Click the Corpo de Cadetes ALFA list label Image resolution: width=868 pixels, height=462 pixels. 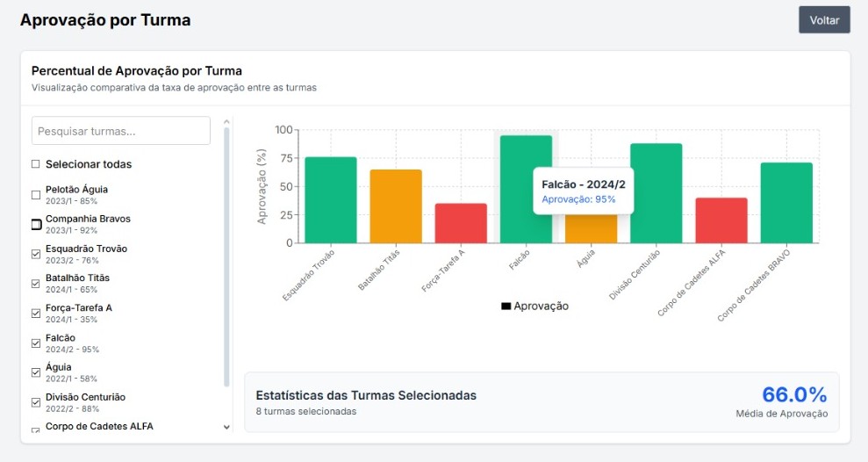(99, 427)
